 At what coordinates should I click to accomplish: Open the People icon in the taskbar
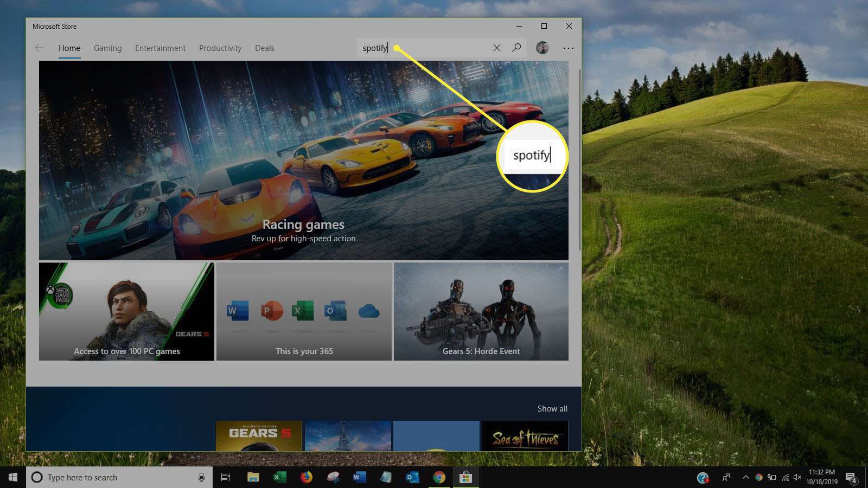pos(726,477)
